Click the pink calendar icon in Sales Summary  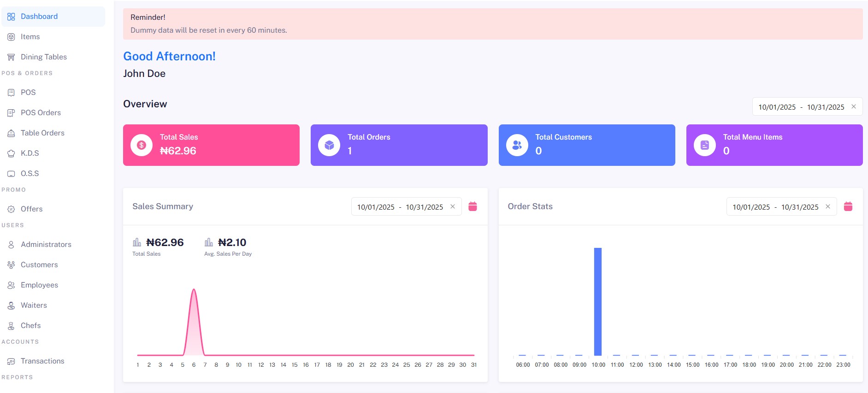tap(472, 206)
